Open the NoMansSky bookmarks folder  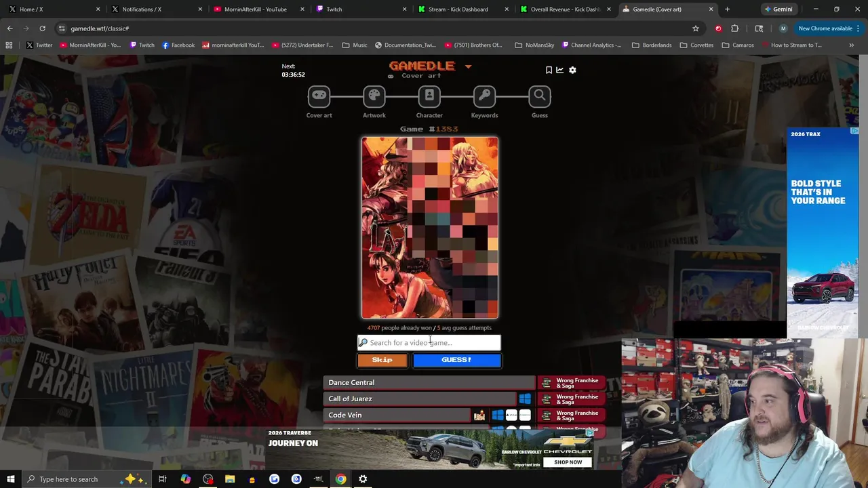[x=534, y=45]
